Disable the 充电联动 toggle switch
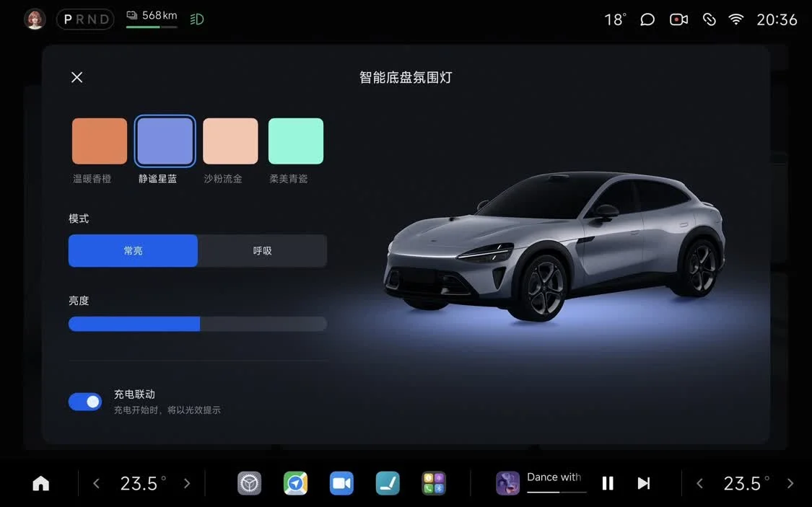This screenshot has height=507, width=812. pos(85,402)
